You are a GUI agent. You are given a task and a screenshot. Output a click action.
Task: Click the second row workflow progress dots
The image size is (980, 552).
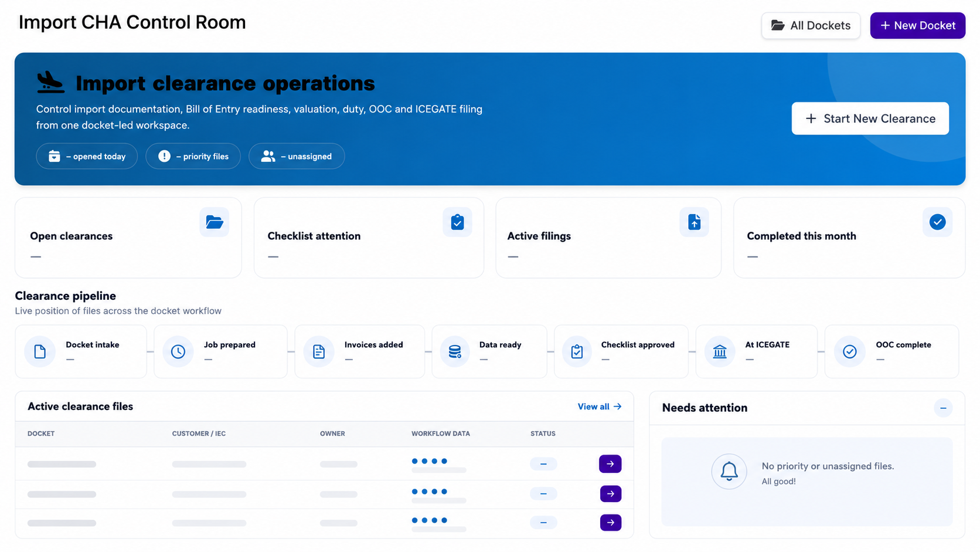430,492
